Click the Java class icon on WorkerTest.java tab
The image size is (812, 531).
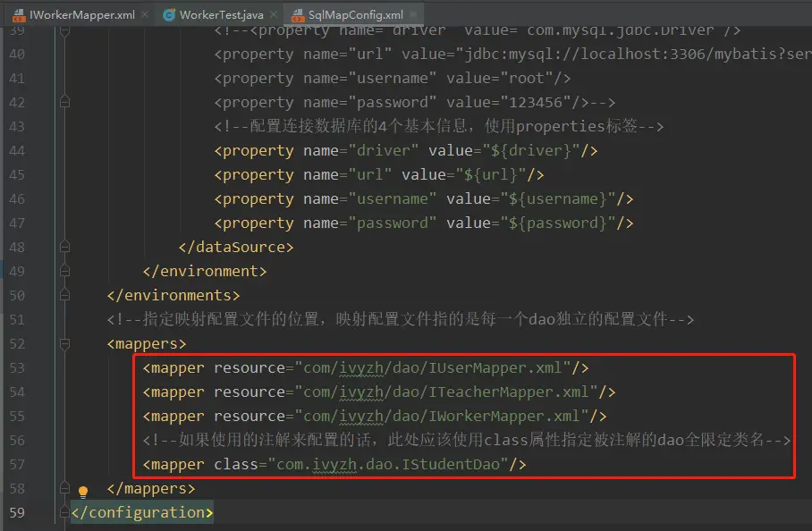point(169,15)
